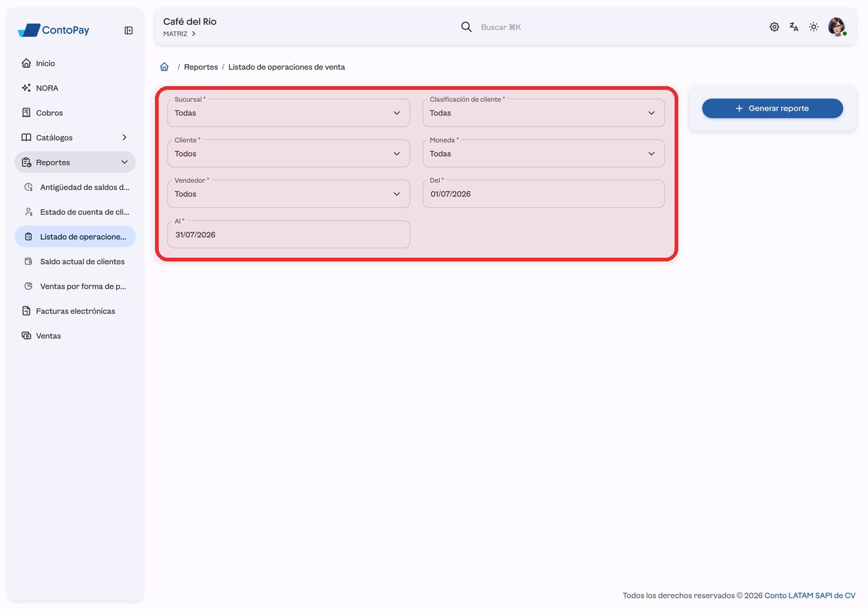
Task: Collapse Reportes submenu chevron
Action: [125, 162]
